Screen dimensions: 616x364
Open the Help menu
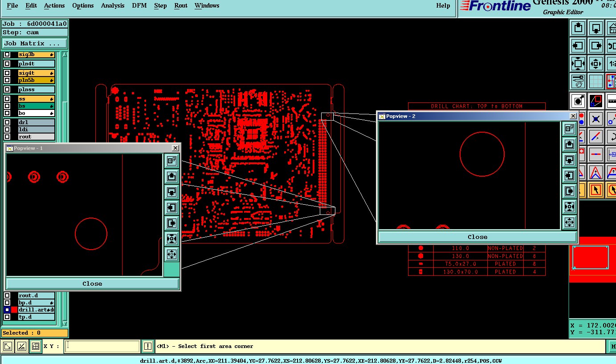(443, 6)
